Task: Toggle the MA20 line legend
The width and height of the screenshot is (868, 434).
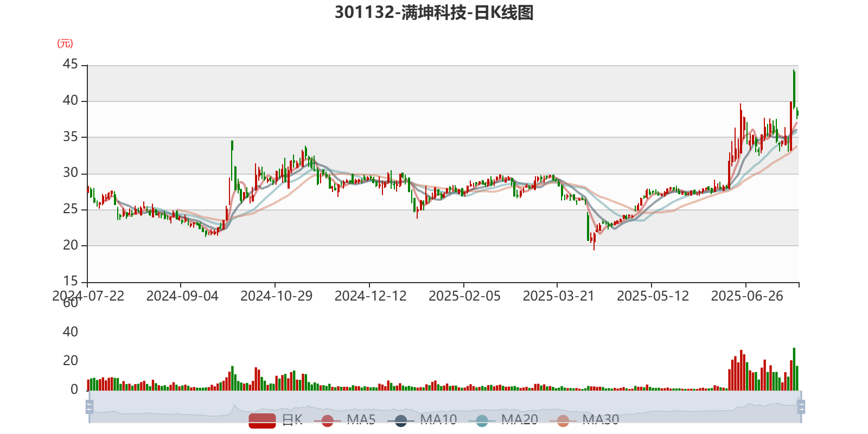Action: (503, 420)
